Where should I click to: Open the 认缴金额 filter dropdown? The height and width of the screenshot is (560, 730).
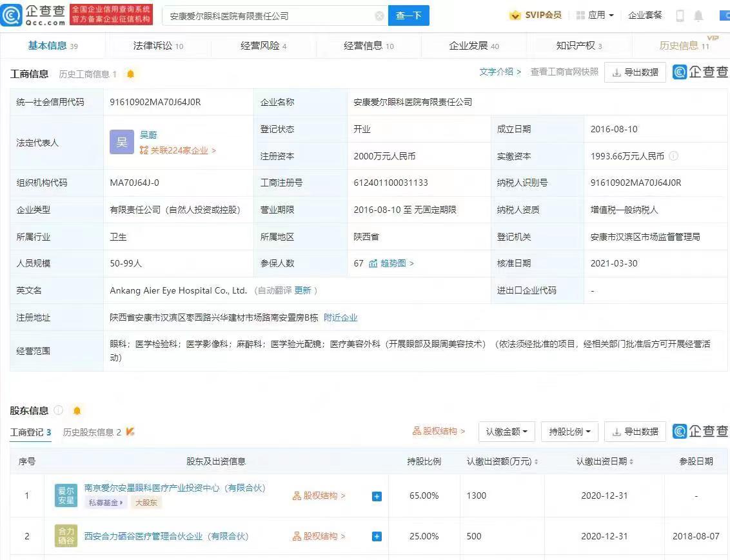click(506, 432)
